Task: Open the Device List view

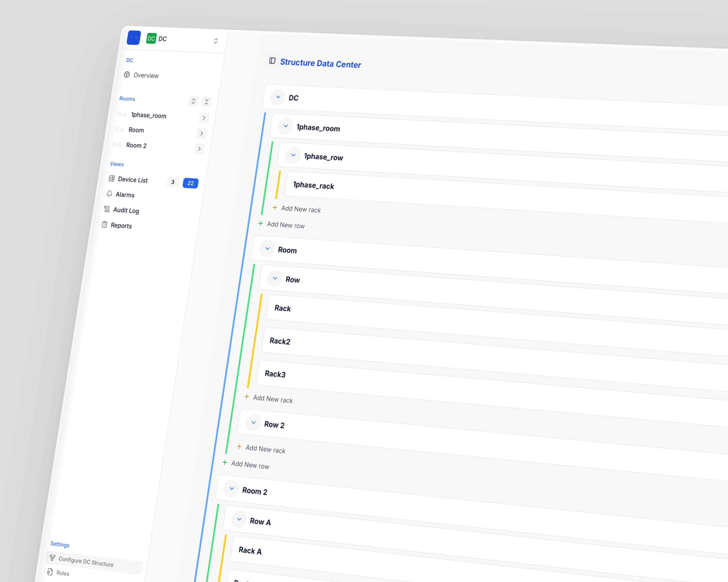Action: click(x=133, y=180)
